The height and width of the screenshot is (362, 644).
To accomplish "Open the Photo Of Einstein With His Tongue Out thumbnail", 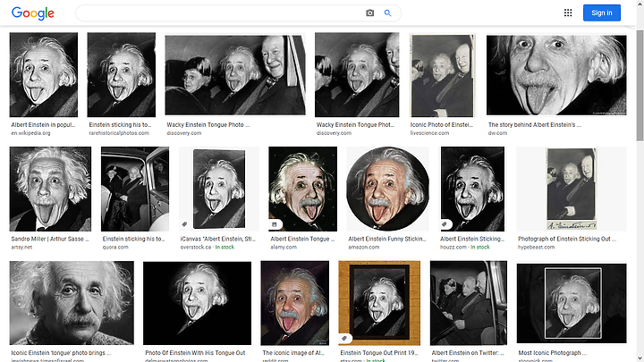I will click(x=197, y=303).
